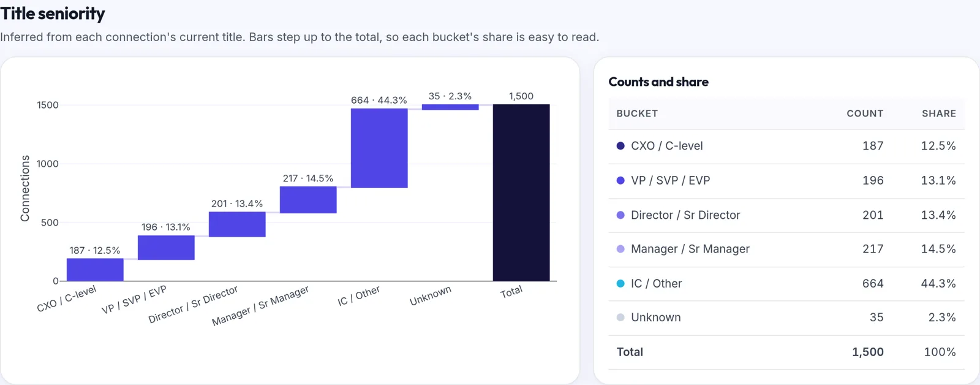Click the 'Title seniority' heading
This screenshot has height=385, width=980.
click(53, 13)
